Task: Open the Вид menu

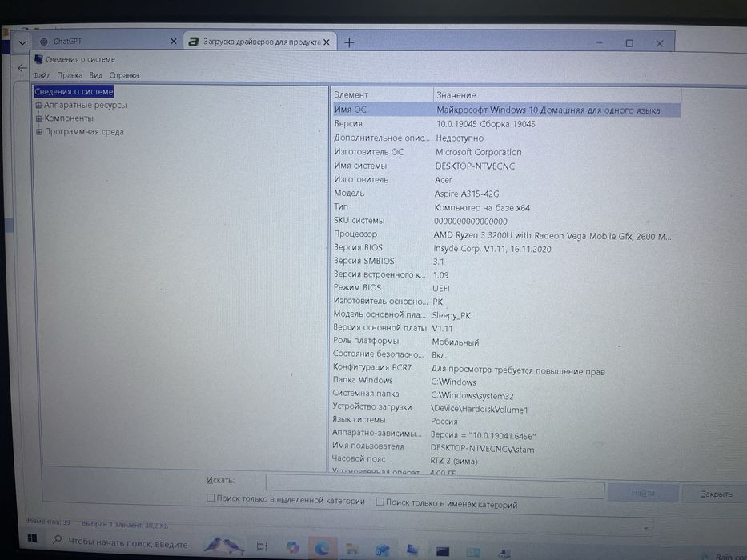Action: point(96,75)
